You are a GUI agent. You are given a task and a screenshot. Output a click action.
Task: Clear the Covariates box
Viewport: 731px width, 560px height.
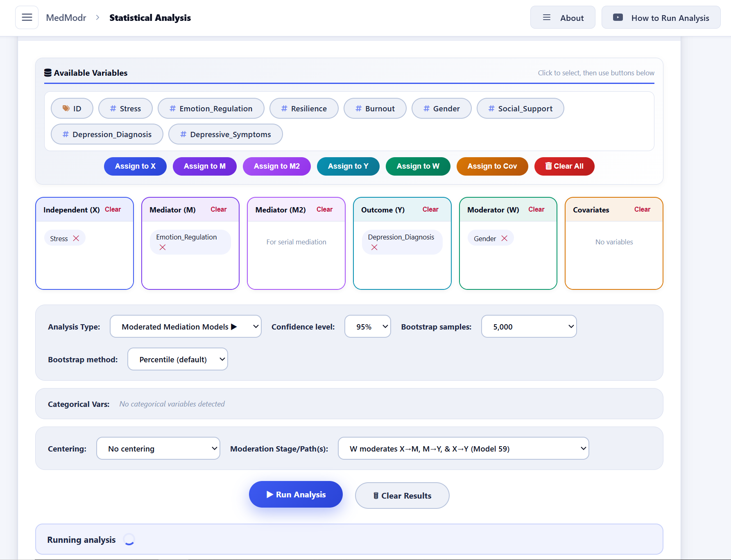[x=642, y=209]
